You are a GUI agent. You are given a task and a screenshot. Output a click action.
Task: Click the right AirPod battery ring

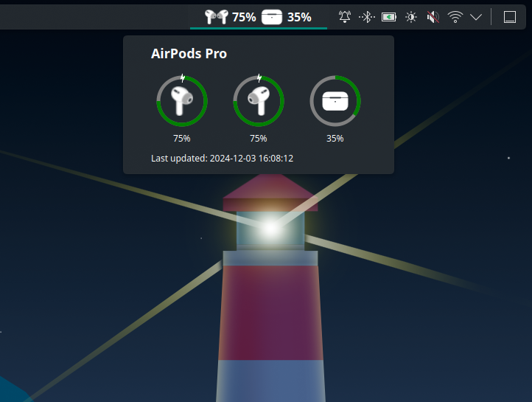(259, 101)
